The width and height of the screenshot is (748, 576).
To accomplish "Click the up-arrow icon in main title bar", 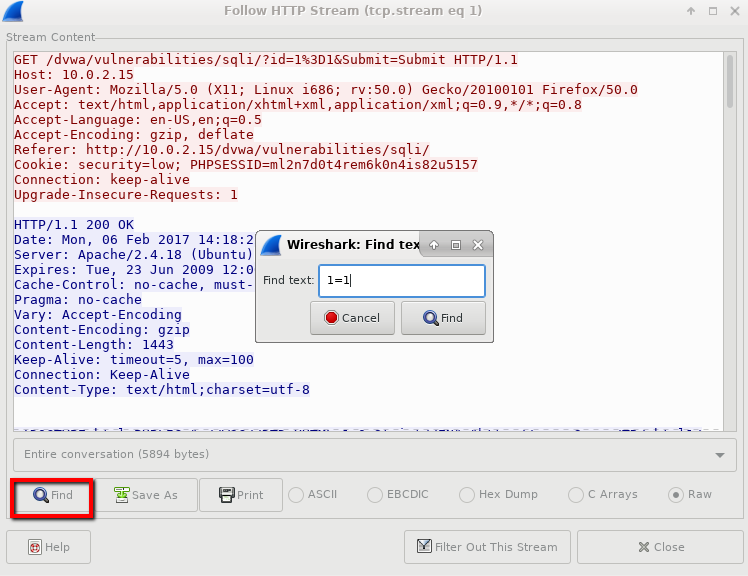I will click(691, 11).
